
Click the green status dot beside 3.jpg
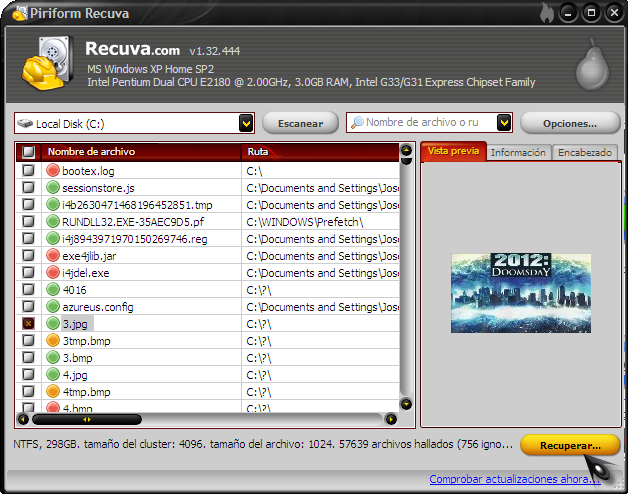click(x=53, y=323)
